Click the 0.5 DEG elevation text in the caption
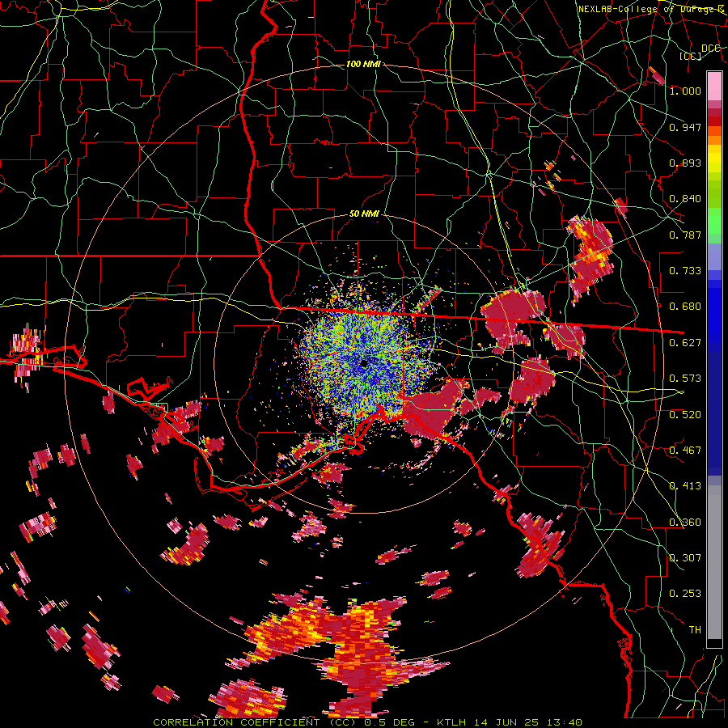This screenshot has height=728, width=728. click(391, 722)
